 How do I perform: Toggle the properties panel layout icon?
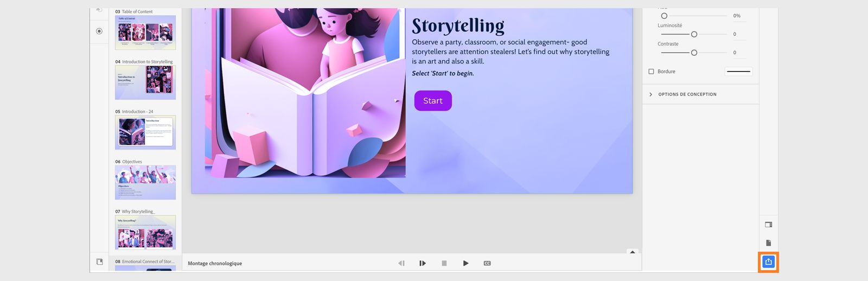click(x=768, y=225)
